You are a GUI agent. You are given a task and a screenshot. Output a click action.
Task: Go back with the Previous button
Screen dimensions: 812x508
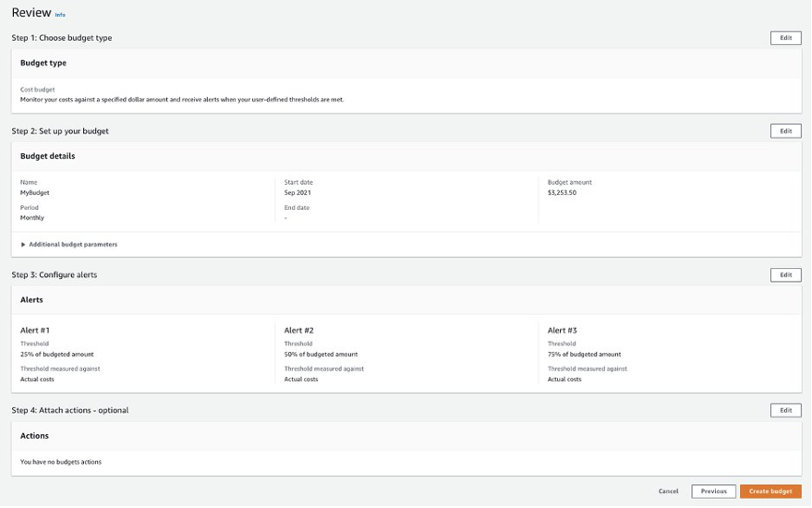pyautogui.click(x=713, y=491)
